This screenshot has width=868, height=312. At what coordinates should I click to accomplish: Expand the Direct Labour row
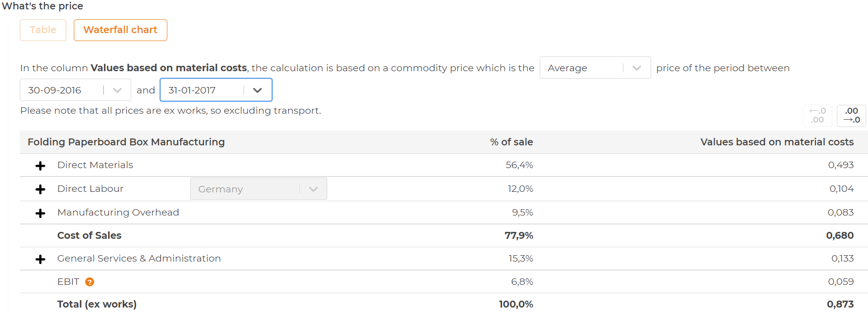pyautogui.click(x=40, y=189)
